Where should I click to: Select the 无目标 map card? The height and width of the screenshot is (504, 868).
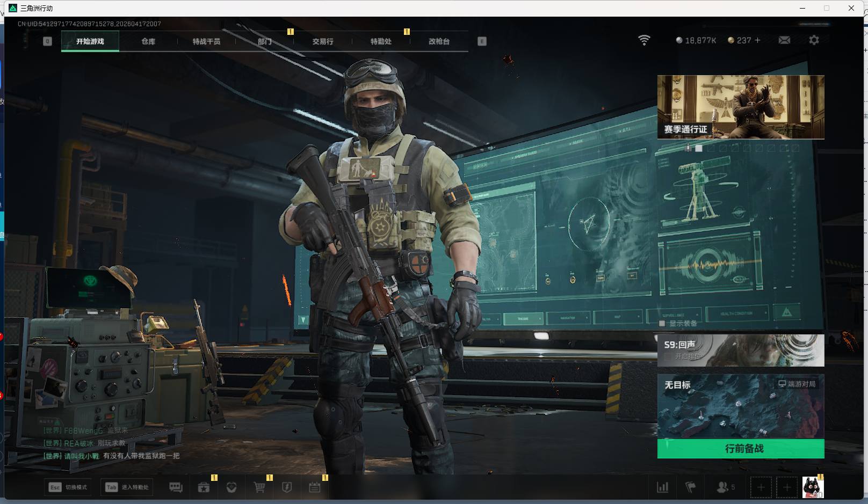pos(741,406)
